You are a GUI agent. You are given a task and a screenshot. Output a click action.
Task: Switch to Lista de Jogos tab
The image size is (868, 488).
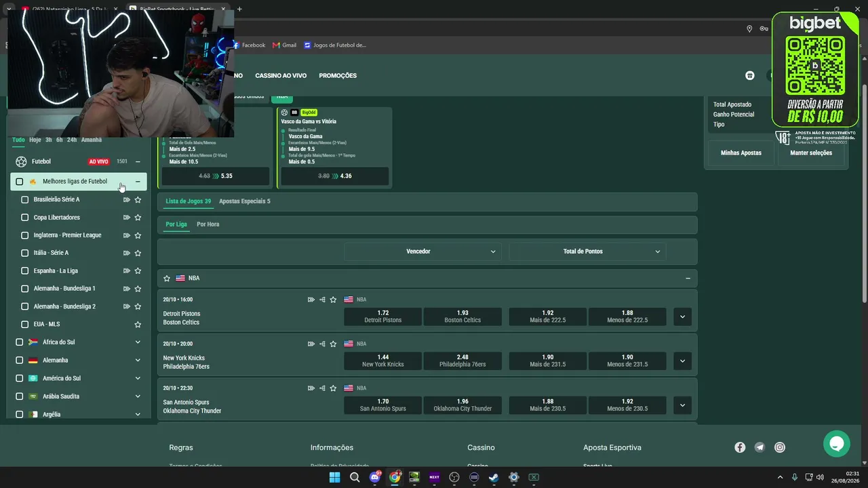click(189, 201)
